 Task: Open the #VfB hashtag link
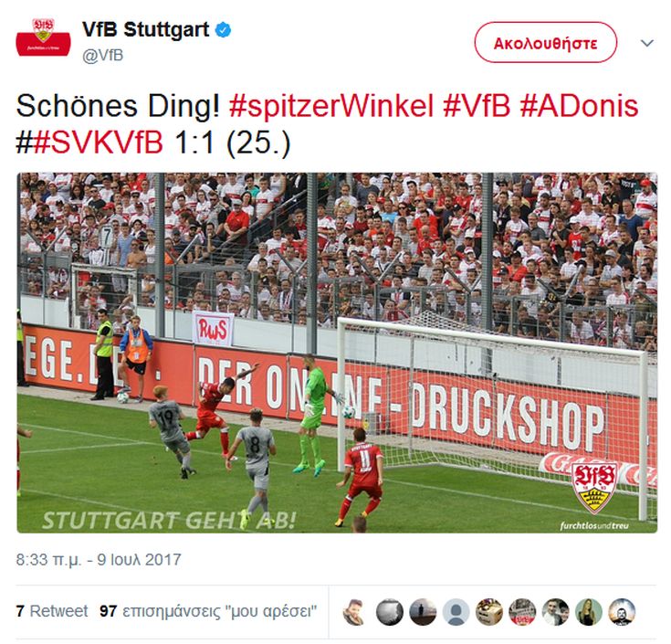(477, 106)
